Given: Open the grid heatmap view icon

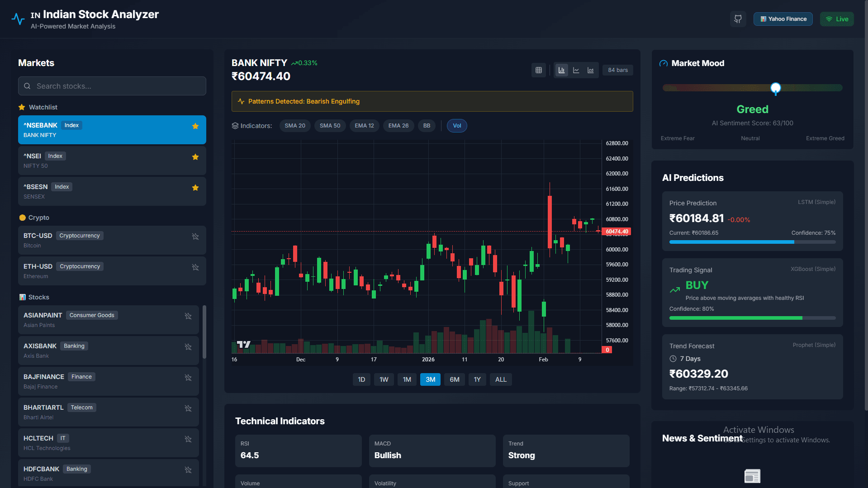Looking at the screenshot, I should click(538, 70).
